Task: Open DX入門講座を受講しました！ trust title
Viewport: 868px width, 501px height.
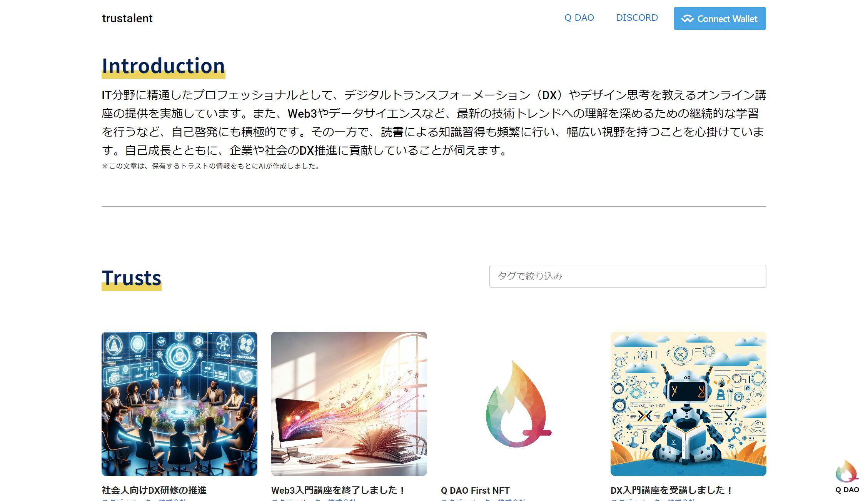Action: tap(672, 490)
